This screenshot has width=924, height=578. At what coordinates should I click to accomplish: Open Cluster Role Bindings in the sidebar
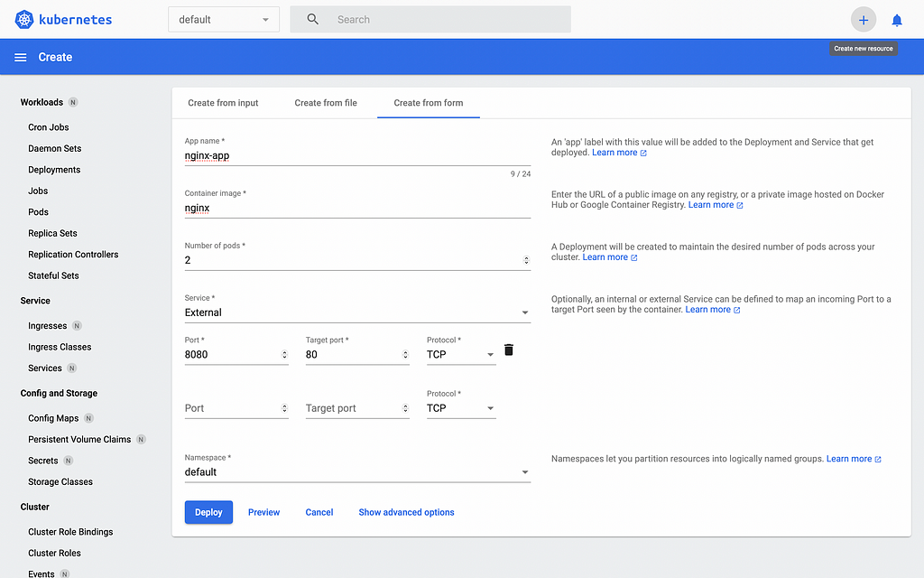[70, 532]
